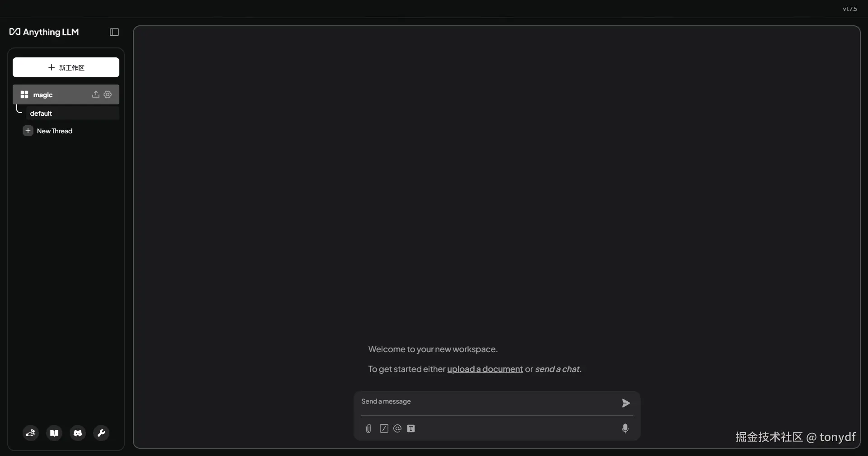868x456 pixels.
Task: Toggle microphone speech input
Action: (625, 428)
